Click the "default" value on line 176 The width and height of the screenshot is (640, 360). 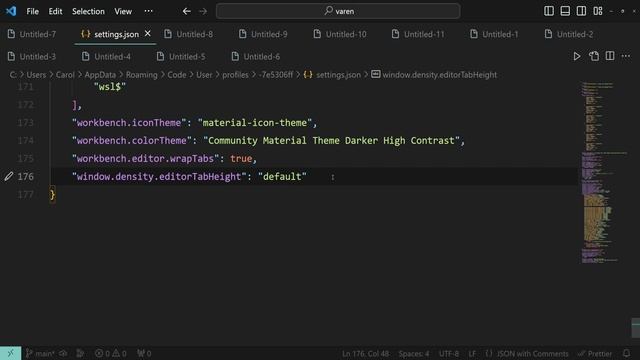[282, 177]
